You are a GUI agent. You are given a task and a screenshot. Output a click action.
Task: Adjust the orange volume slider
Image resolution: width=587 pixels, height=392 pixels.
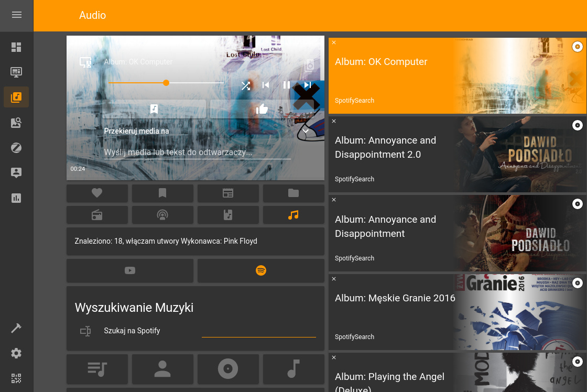click(x=166, y=83)
